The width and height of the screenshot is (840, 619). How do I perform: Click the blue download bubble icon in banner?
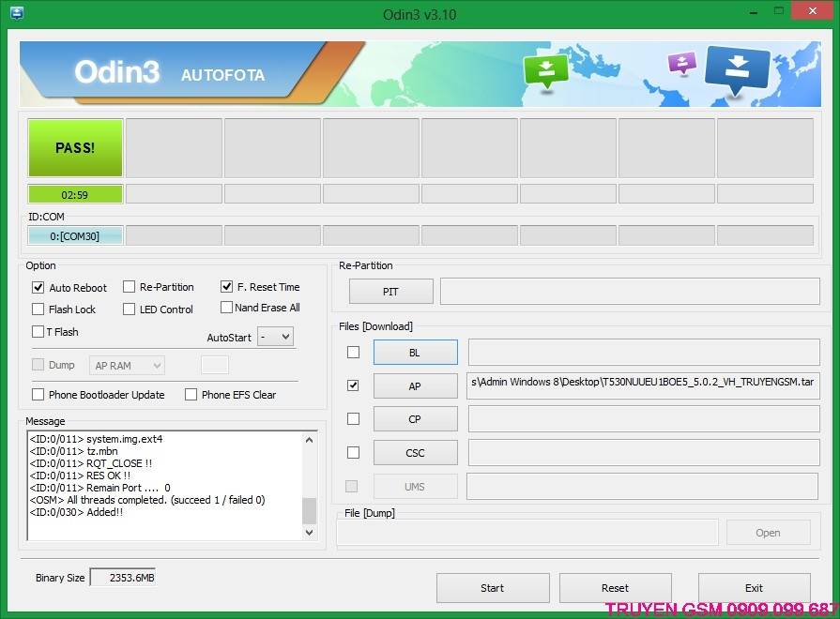[738, 69]
